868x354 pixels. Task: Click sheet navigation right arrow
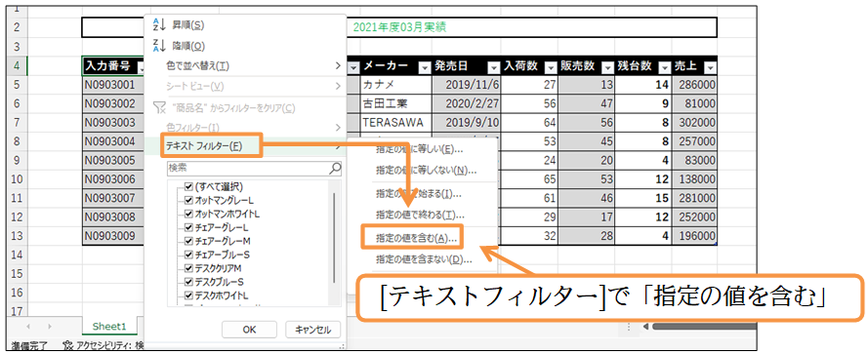pyautogui.click(x=49, y=327)
